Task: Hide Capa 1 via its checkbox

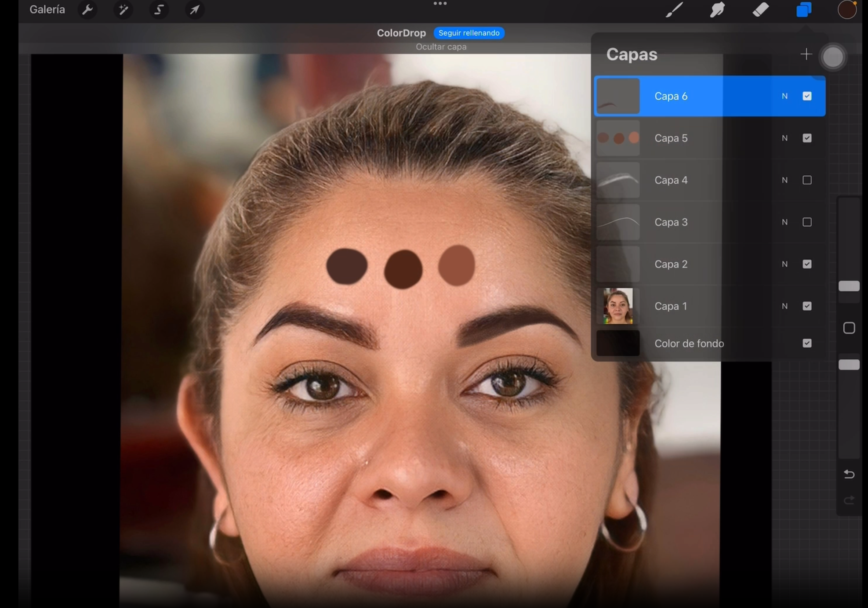Action: [x=807, y=306]
